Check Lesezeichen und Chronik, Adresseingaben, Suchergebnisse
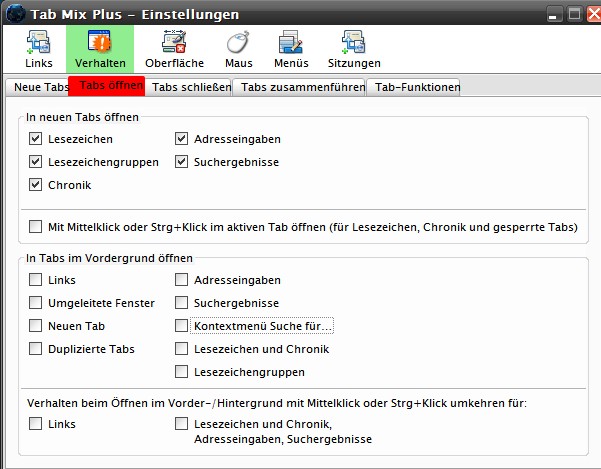 181,424
